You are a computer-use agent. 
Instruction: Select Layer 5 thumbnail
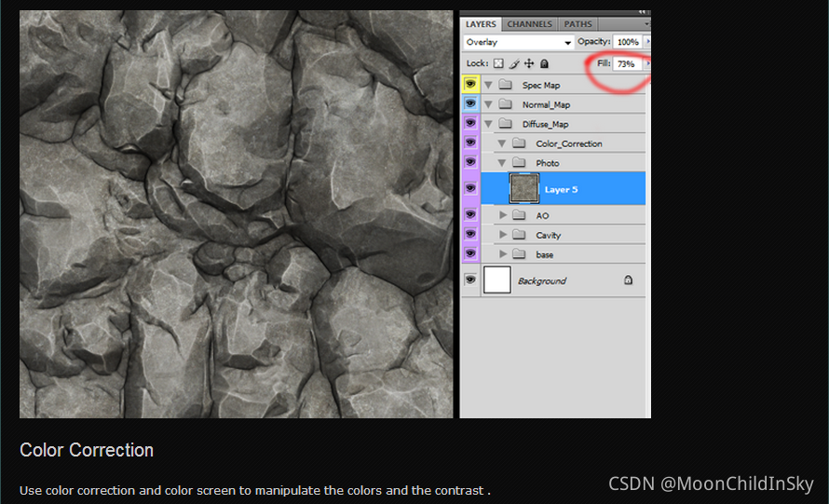(523, 188)
